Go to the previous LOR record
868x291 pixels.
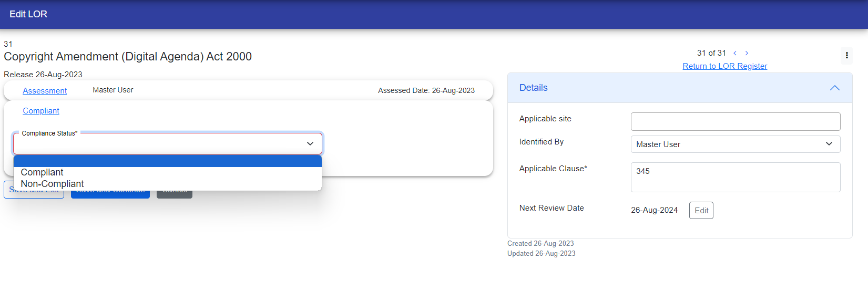(734, 53)
